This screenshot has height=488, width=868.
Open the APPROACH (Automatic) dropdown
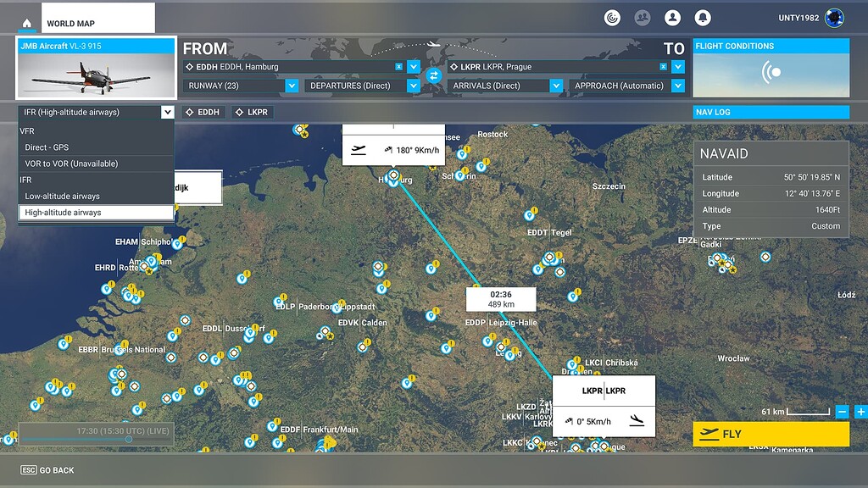(x=626, y=86)
